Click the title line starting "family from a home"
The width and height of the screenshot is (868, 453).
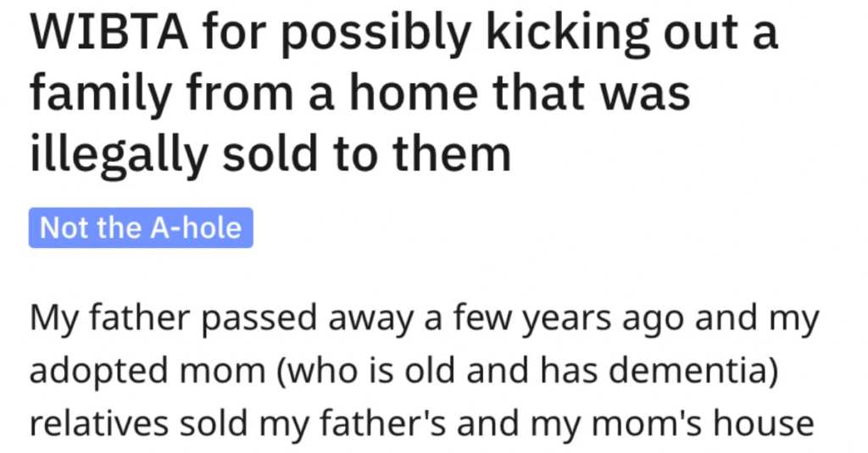point(360,97)
